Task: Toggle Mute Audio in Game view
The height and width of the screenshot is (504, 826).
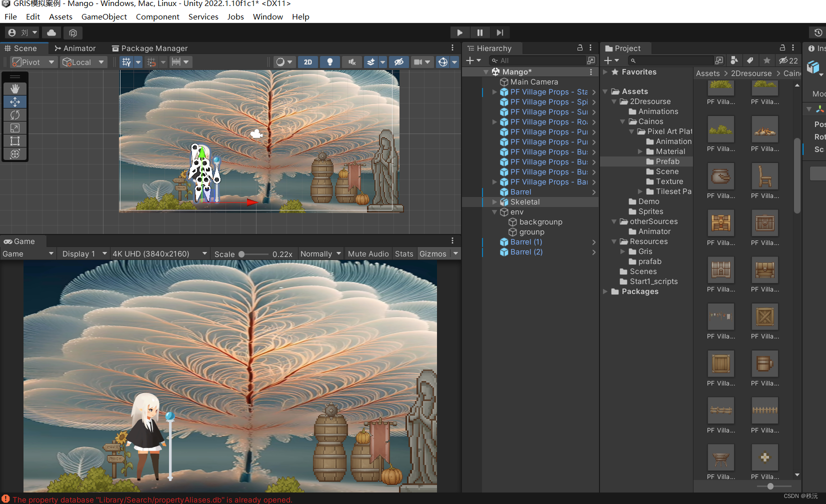Action: coord(368,254)
